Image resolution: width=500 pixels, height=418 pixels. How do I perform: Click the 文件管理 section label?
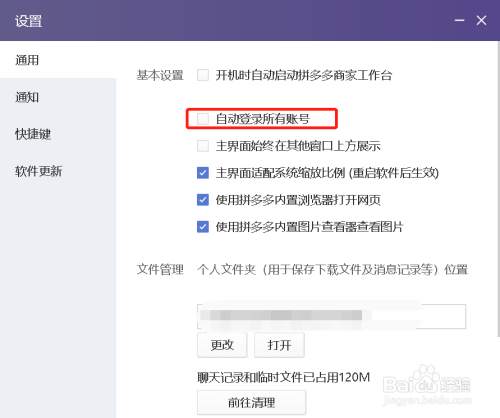(160, 269)
